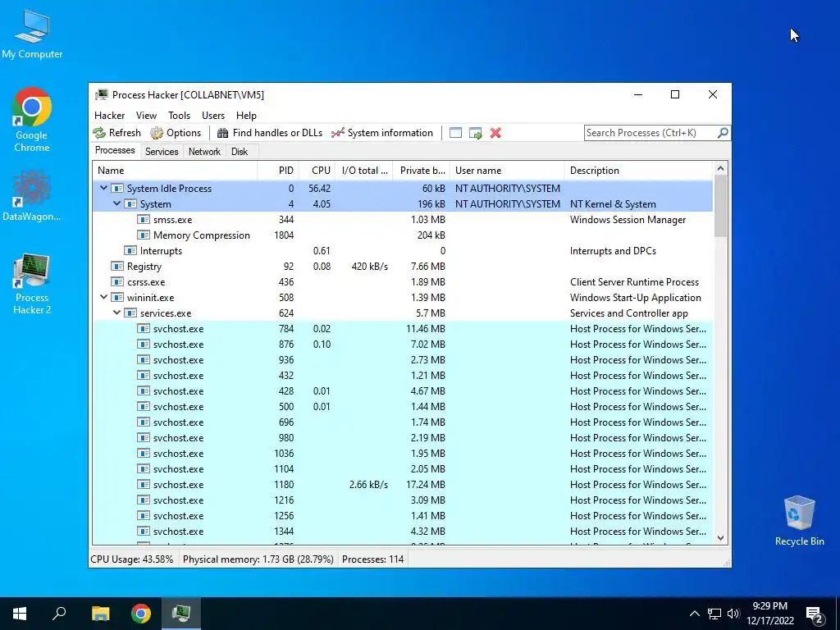This screenshot has height=630, width=840.
Task: Click find window and thread icon
Action: tap(475, 133)
